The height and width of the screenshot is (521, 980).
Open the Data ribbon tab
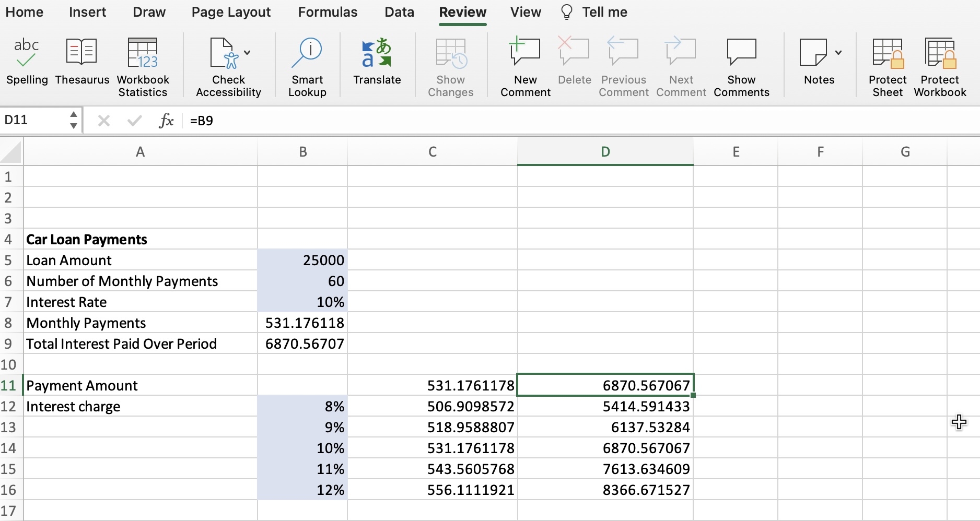[x=399, y=12]
